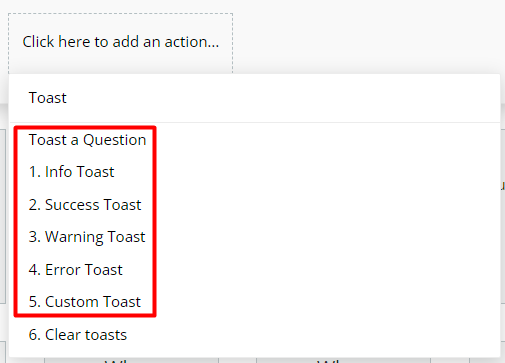Screen dimensions: 505x363
Task: Open the dashed add-action placeholder
Action: coord(120,43)
